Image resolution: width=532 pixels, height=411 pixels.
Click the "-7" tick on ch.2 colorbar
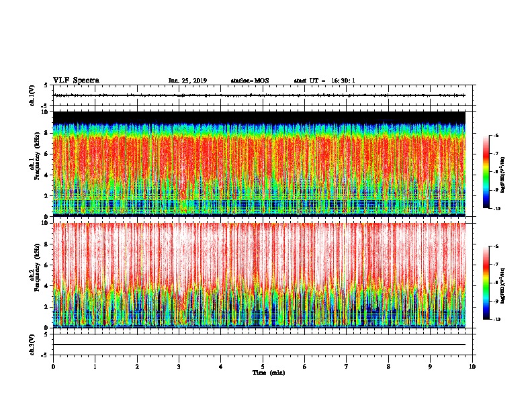tap(496, 265)
